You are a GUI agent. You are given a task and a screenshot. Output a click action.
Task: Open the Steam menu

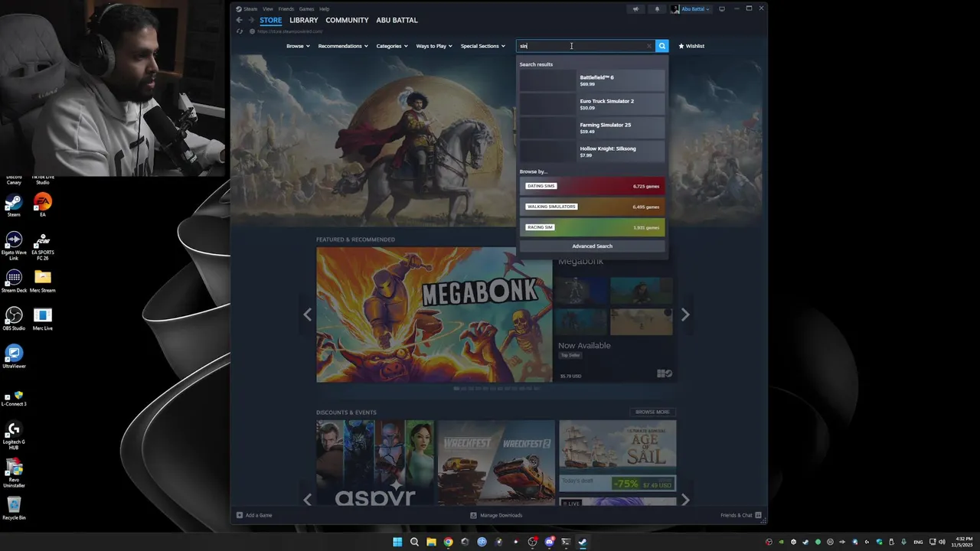tap(250, 9)
